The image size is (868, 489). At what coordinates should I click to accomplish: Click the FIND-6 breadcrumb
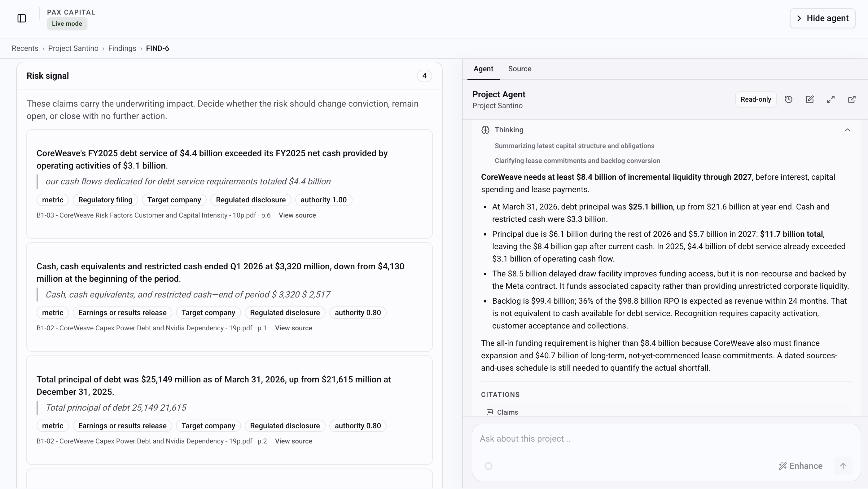click(157, 48)
